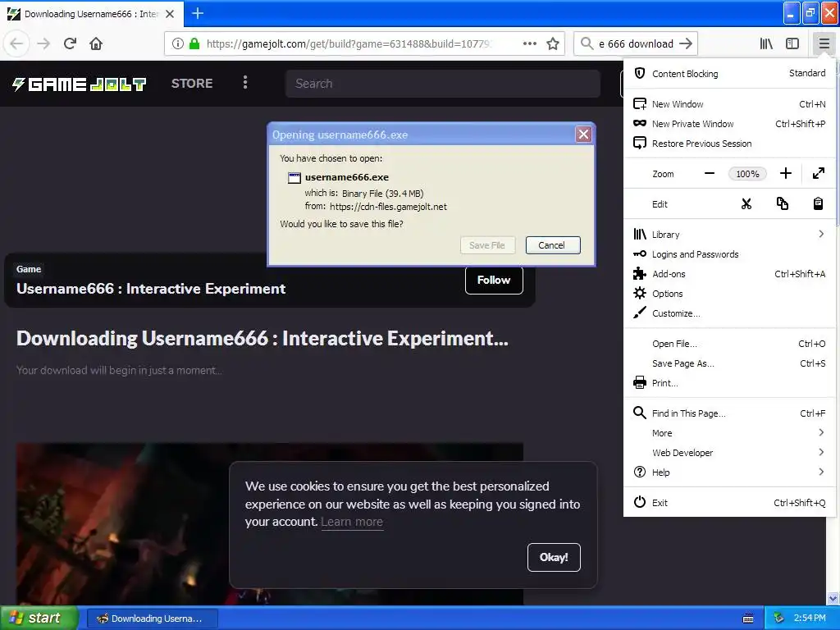Close the hamburger menu button
The height and width of the screenshot is (630, 840).
pos(824,44)
